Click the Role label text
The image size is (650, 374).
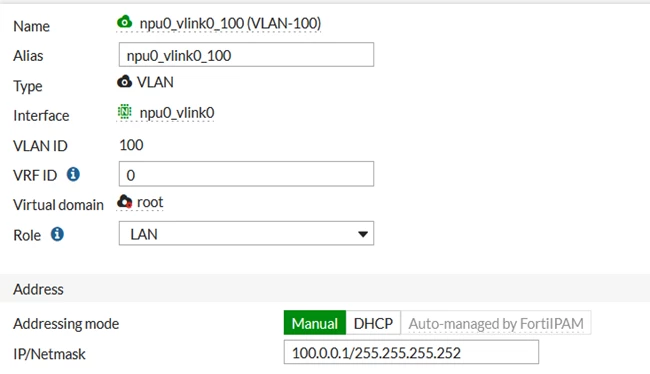tap(27, 235)
